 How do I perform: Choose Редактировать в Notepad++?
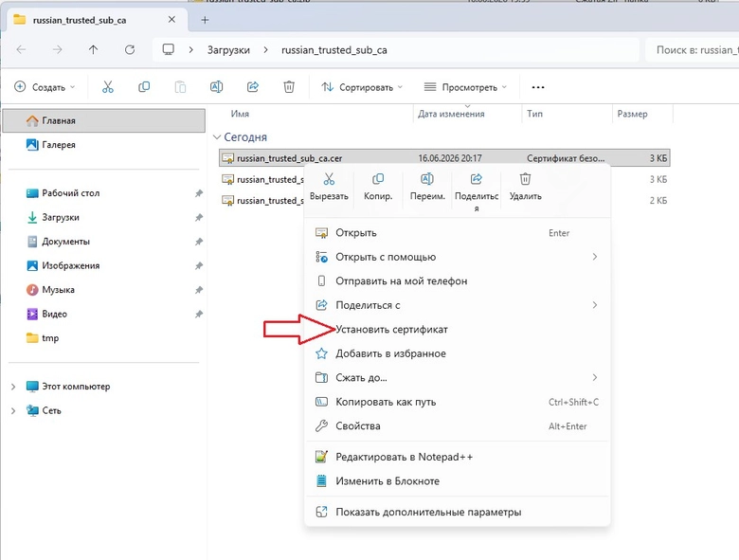coord(458,457)
